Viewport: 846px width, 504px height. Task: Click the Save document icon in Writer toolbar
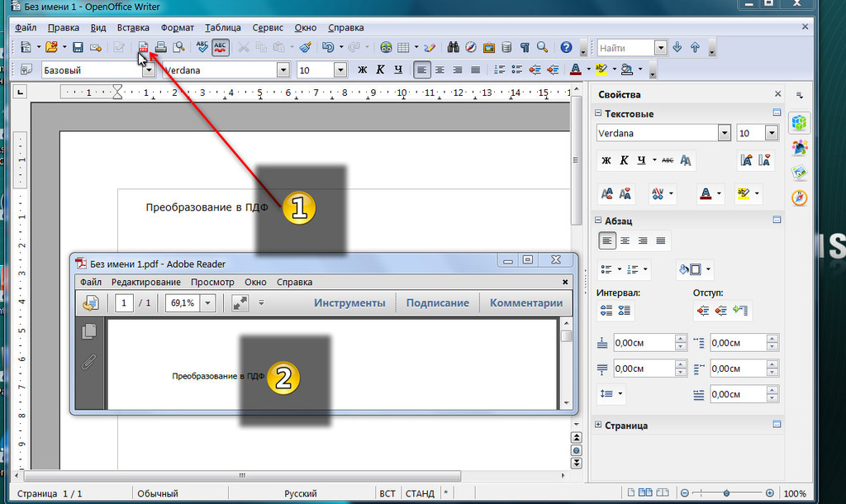(78, 47)
